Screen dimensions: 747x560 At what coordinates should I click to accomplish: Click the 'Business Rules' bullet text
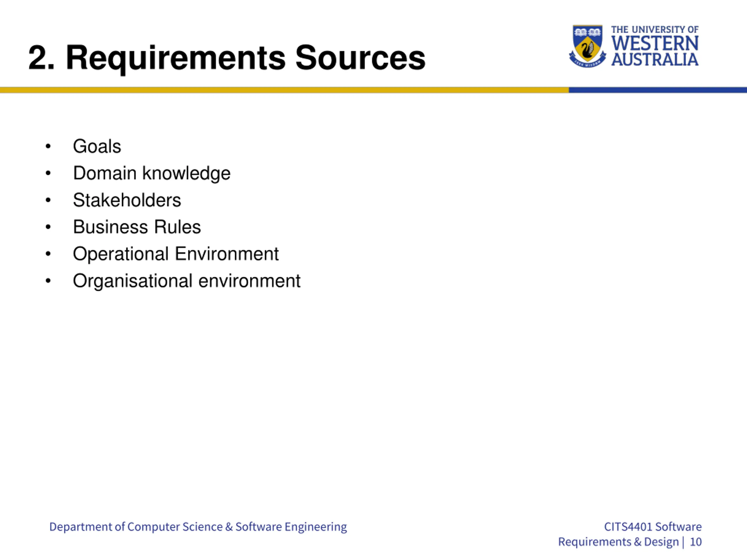(137, 227)
